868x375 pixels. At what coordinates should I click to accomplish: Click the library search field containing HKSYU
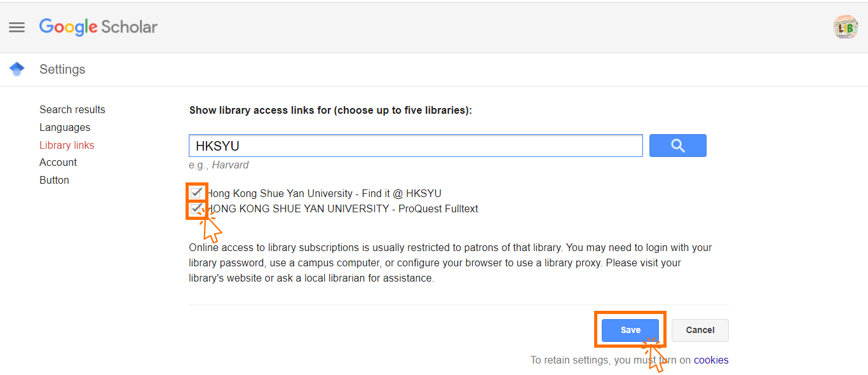416,146
